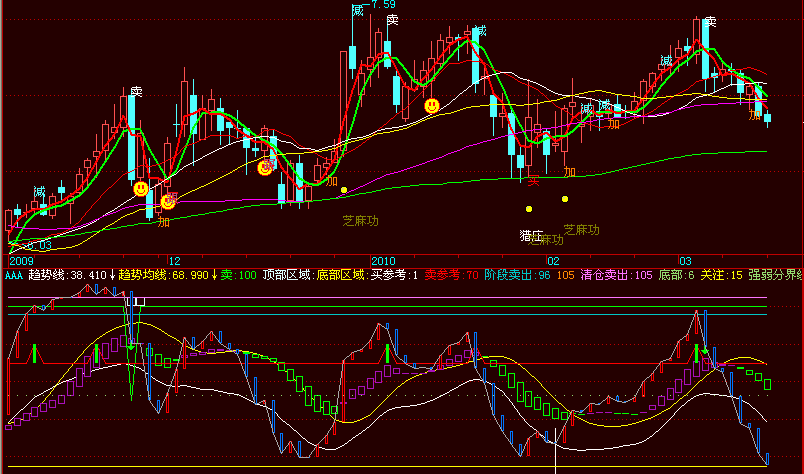
Task: Click the 2009 date axis label
Action: tap(22, 261)
